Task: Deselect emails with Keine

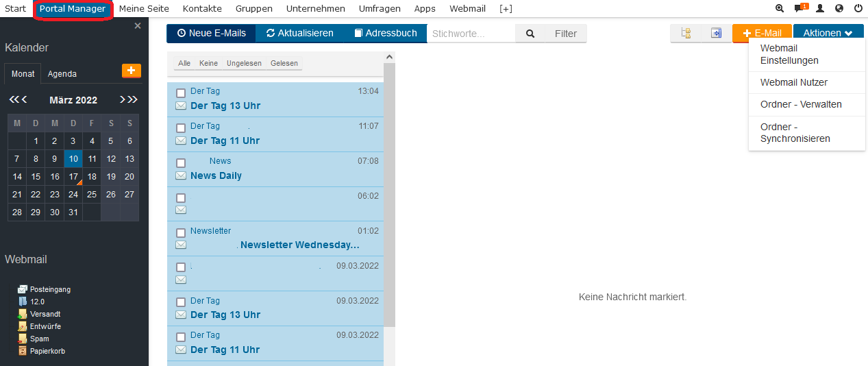Action: [208, 63]
